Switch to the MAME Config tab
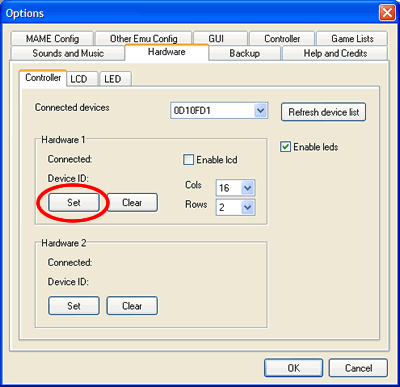 [52, 39]
